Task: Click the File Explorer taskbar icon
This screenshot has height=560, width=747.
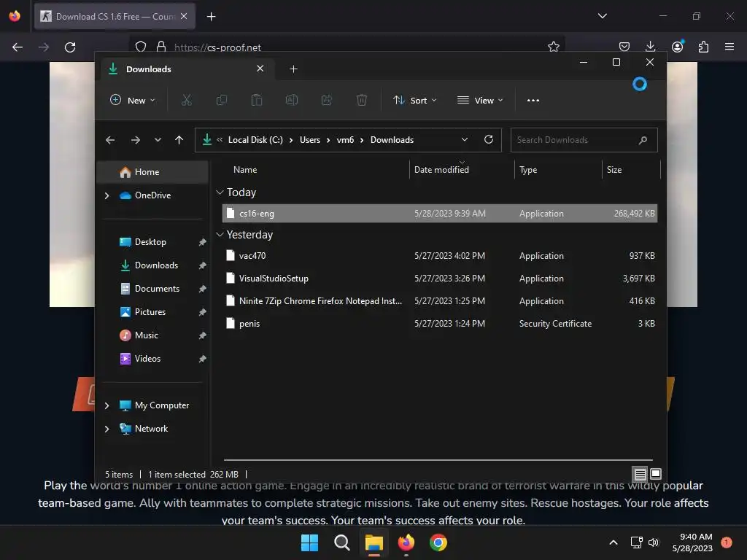Action: pyautogui.click(x=374, y=542)
